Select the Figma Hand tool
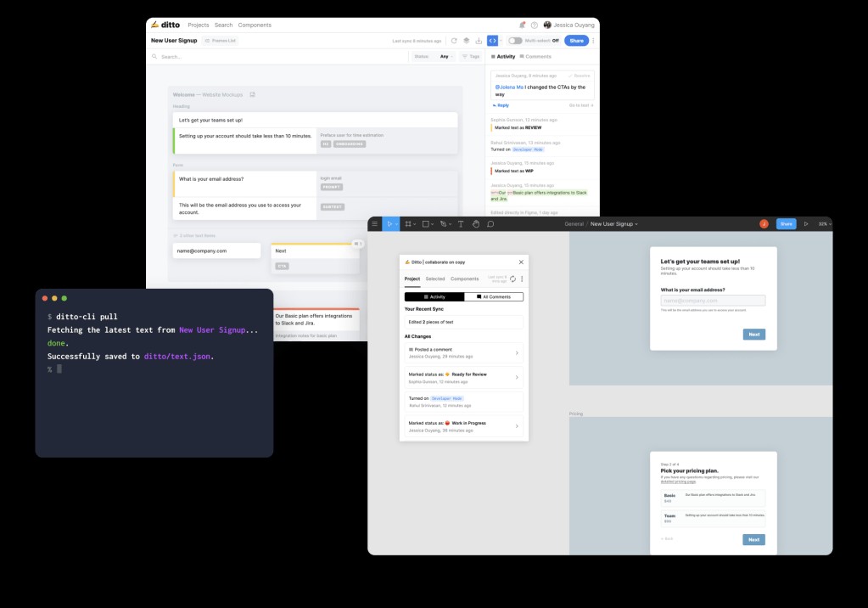This screenshot has width=868, height=608. pyautogui.click(x=475, y=224)
